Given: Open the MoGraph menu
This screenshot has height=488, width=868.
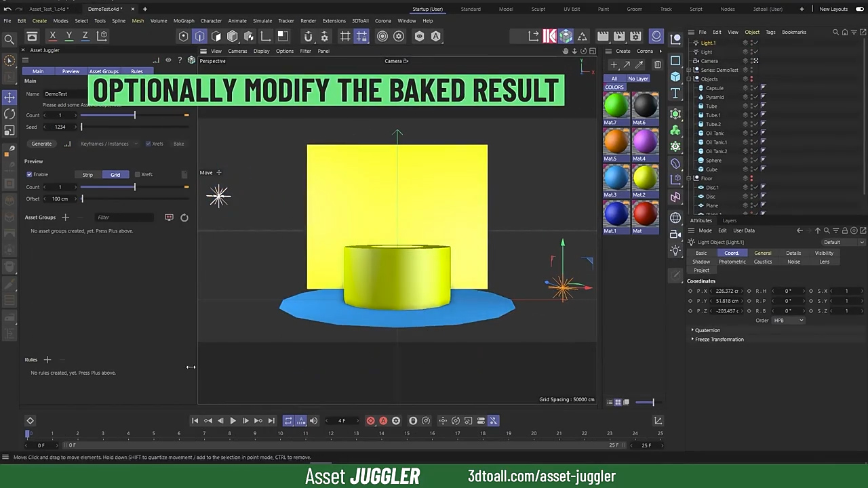Looking at the screenshot, I should click(183, 21).
